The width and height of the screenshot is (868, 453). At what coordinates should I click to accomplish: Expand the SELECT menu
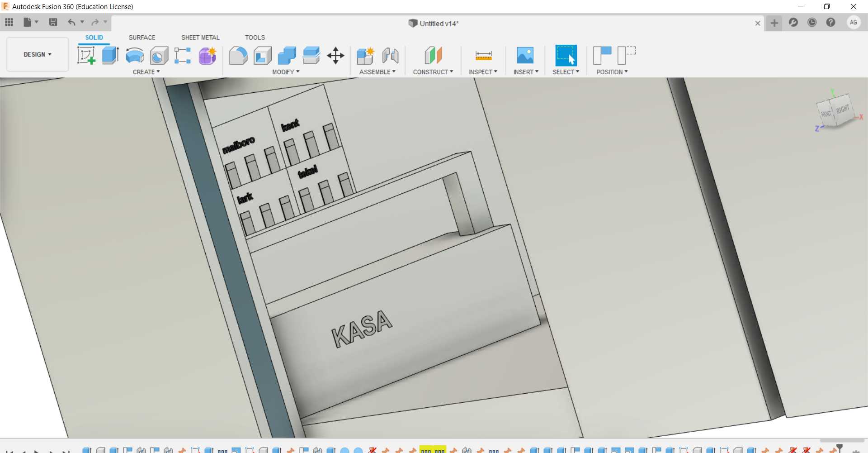(566, 72)
